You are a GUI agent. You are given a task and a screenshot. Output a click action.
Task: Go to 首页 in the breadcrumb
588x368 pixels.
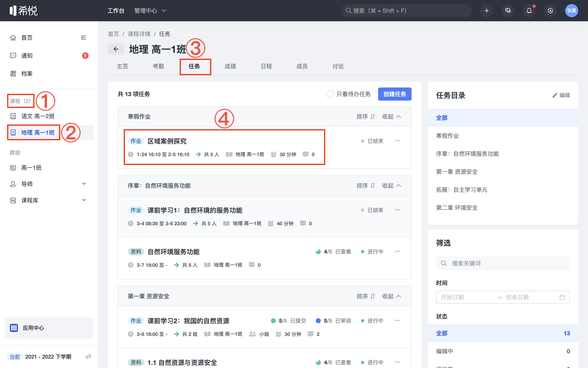pos(114,34)
